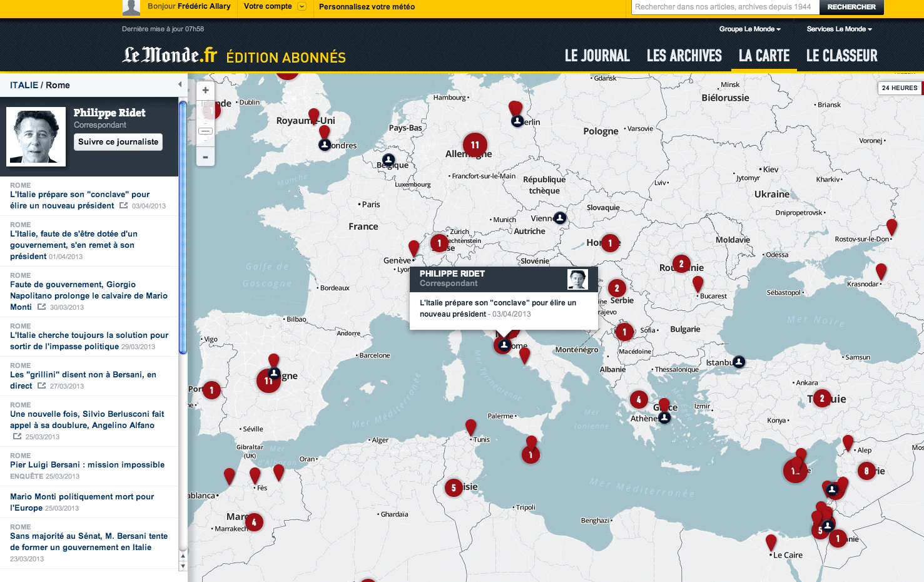The height and width of the screenshot is (582, 924).
Task: Switch to the LE JOURNAL tab
Action: 597,56
